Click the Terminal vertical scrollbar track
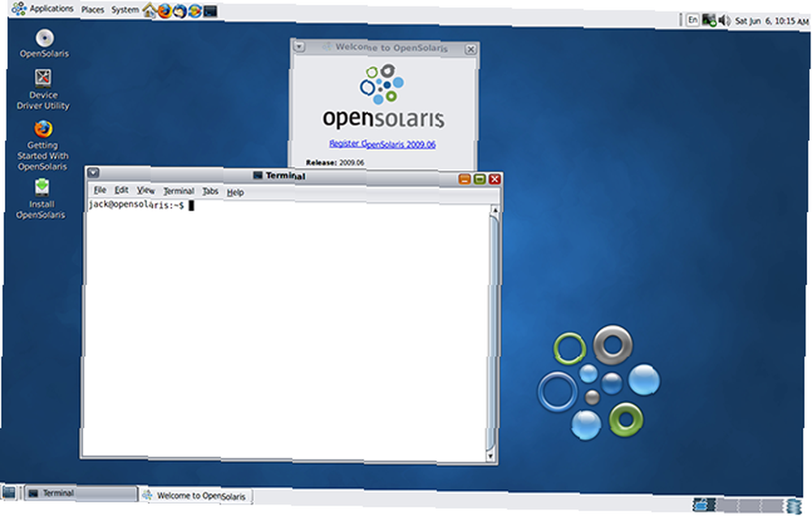812x516 pixels. point(493,332)
